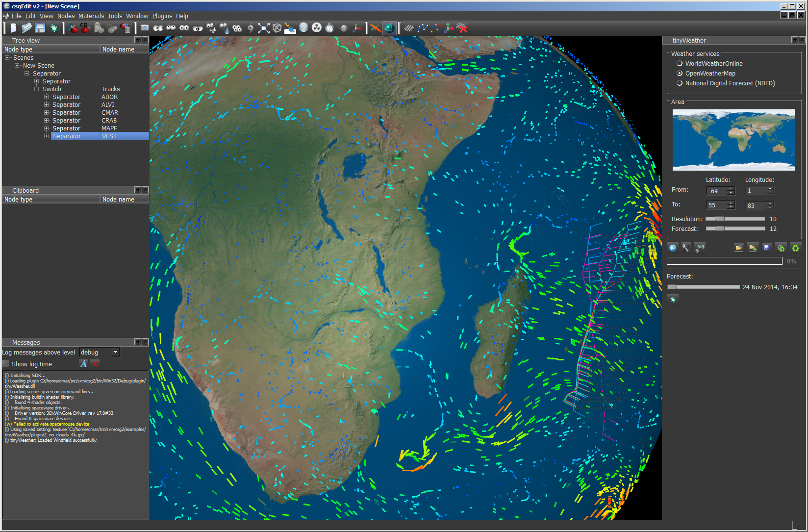
Task: Enable the Show log time checkbox
Action: coord(6,364)
